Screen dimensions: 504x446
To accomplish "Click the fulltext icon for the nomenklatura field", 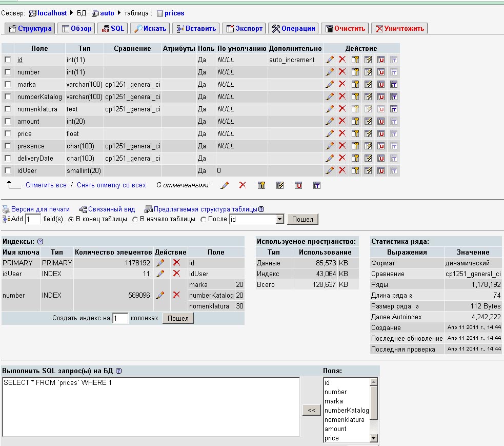I will [x=394, y=109].
